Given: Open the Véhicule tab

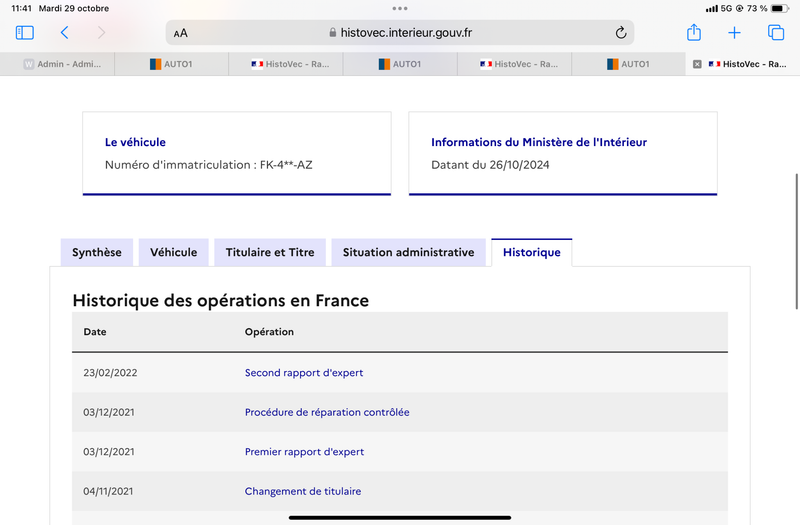Looking at the screenshot, I should (x=173, y=253).
